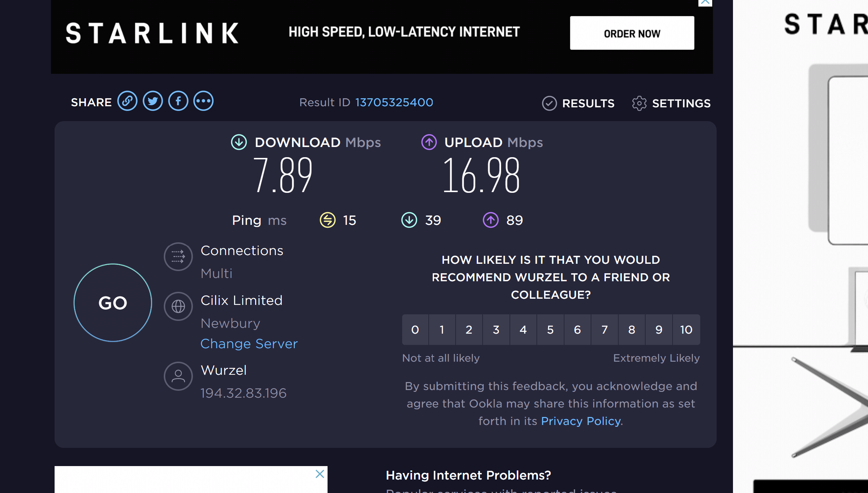Click the server globe icon
Viewport: 868px width, 493px height.
178,306
